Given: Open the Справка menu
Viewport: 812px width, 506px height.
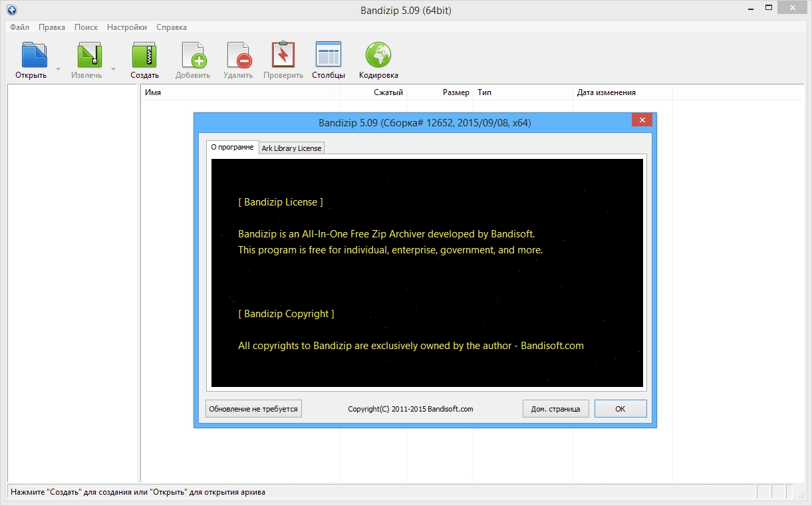Looking at the screenshot, I should pos(172,27).
